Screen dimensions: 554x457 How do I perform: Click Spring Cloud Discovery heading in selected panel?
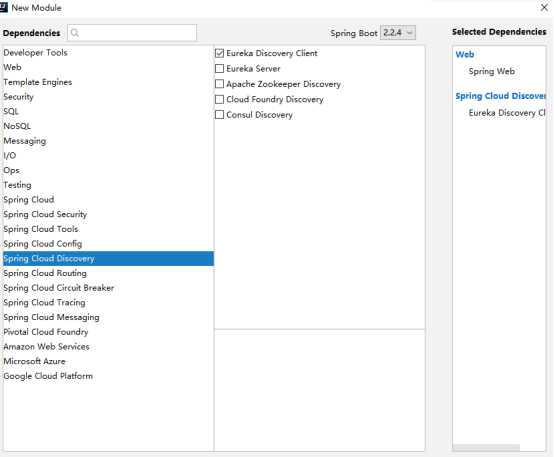coord(500,96)
